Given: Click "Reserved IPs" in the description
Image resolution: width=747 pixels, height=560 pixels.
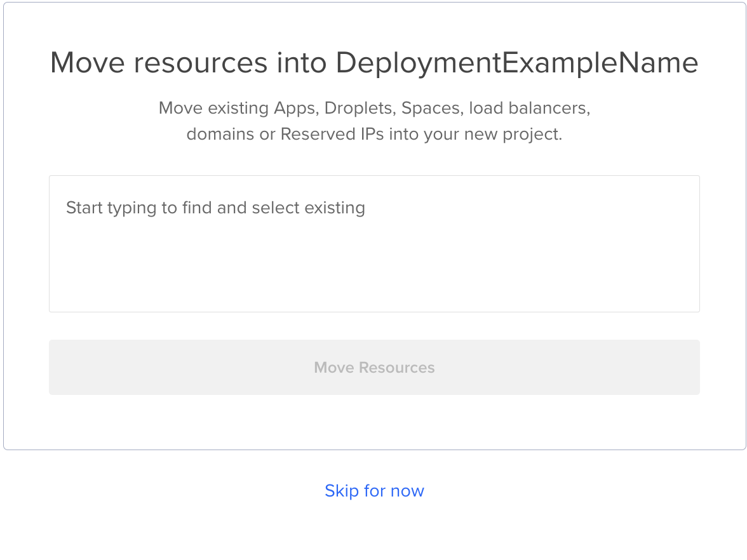Looking at the screenshot, I should (332, 135).
